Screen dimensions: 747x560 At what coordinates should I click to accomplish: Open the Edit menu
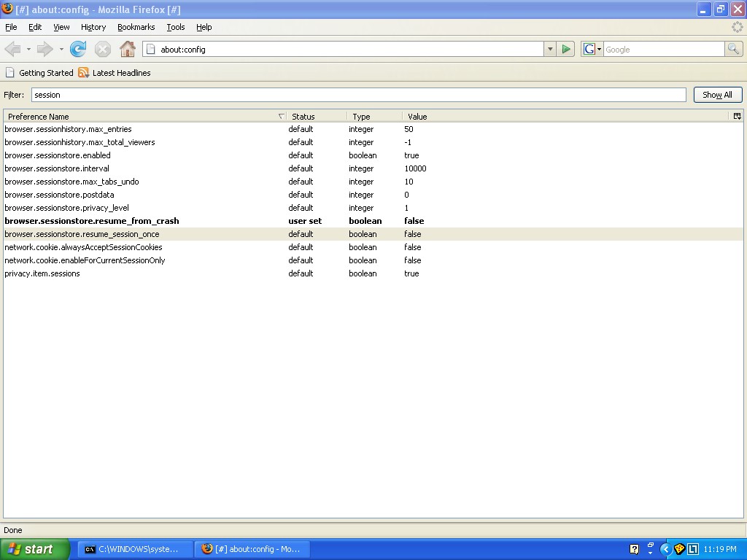(35, 27)
